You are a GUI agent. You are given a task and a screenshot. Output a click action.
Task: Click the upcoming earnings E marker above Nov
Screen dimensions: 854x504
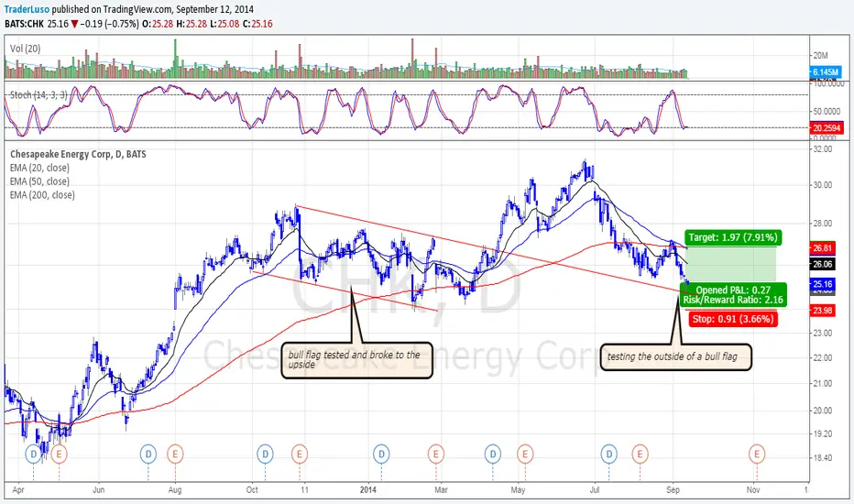point(757,454)
